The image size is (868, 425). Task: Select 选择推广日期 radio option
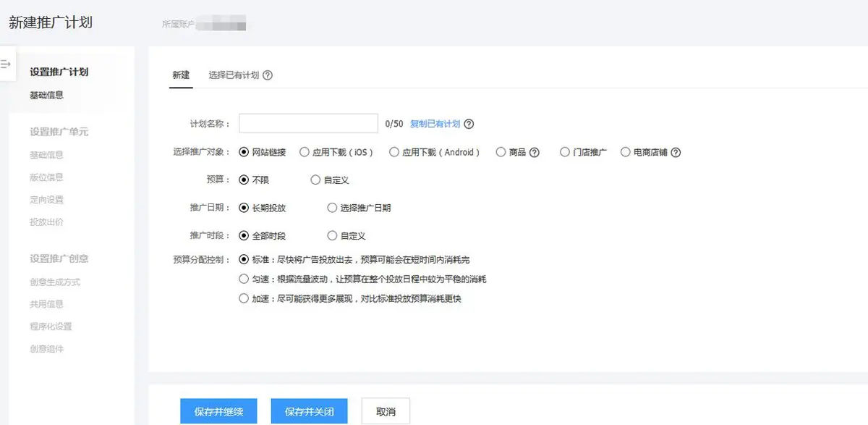333,208
